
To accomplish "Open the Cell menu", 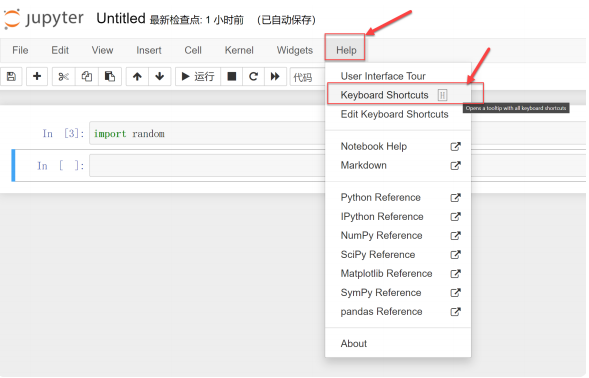I will tap(193, 50).
